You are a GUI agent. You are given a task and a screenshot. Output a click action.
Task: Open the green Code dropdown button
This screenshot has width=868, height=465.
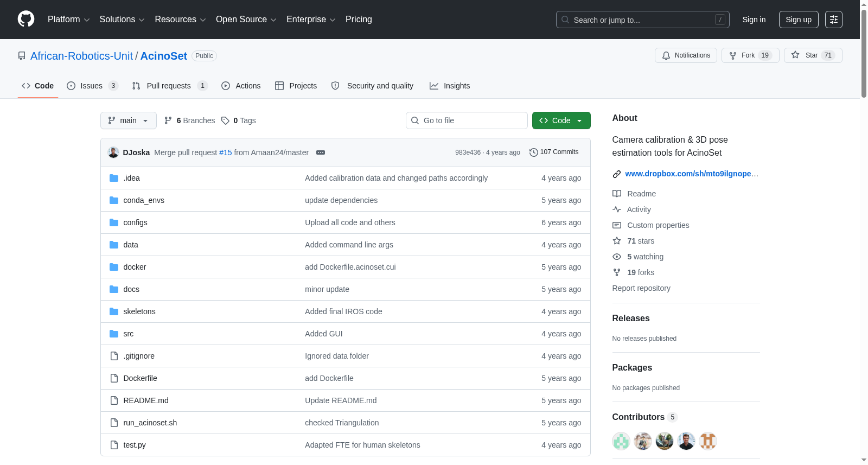[561, 120]
